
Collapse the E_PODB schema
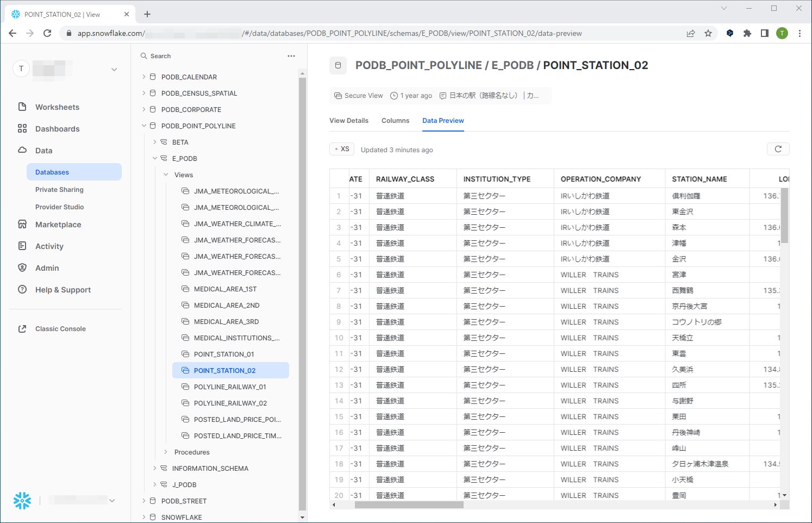tap(155, 158)
